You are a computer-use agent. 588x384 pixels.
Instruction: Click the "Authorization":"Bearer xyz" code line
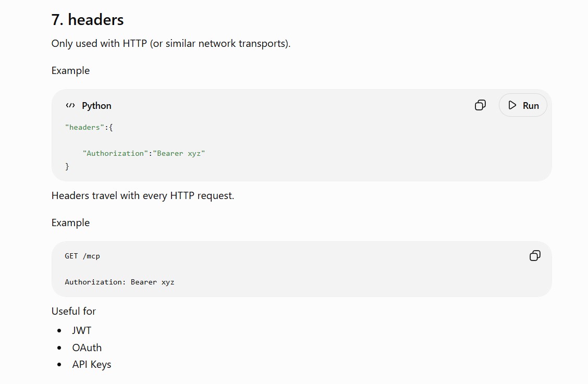pos(144,153)
